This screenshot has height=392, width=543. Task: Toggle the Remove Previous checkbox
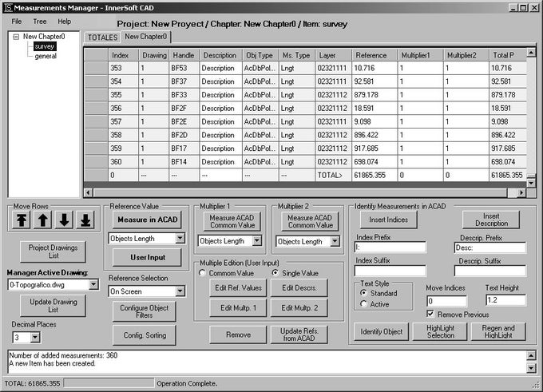pos(430,314)
